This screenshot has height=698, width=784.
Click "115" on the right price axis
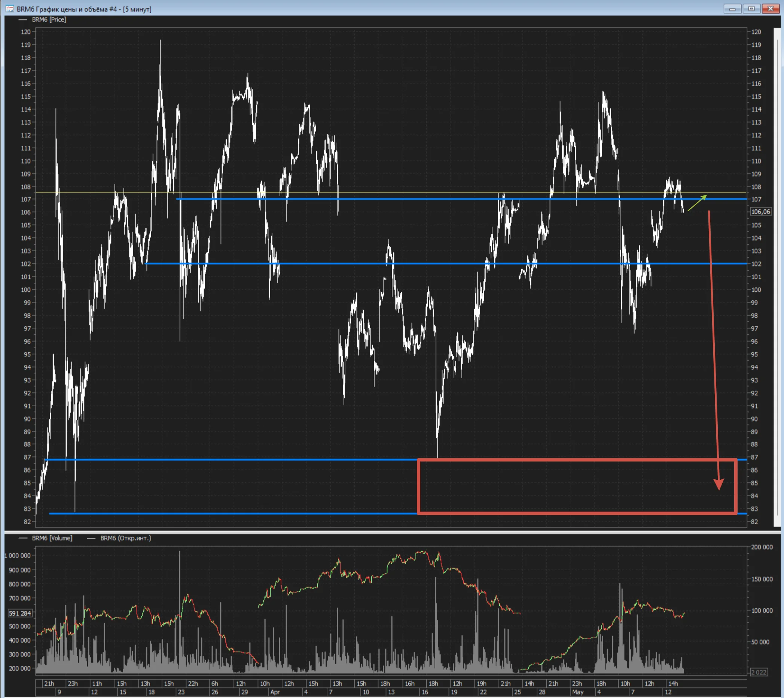pos(756,96)
